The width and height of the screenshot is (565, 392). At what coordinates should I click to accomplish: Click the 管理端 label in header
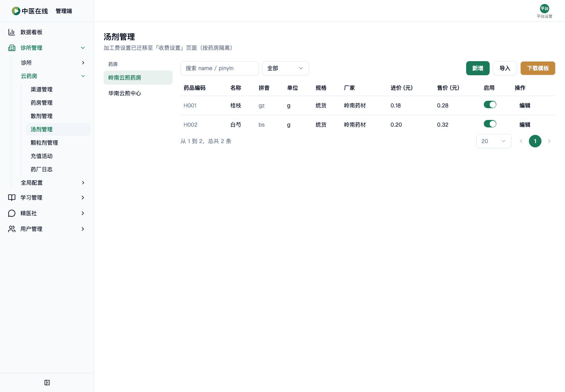tap(64, 11)
